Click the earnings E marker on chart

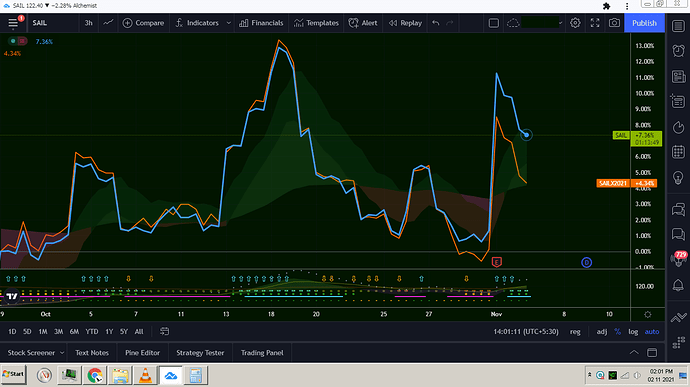coord(496,262)
